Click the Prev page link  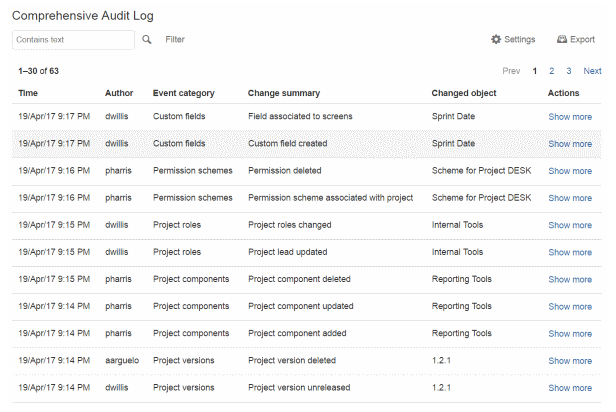[x=511, y=71]
